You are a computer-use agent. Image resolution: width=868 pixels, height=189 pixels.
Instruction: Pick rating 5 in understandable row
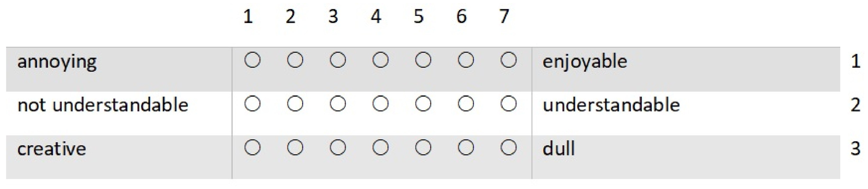[x=423, y=104]
